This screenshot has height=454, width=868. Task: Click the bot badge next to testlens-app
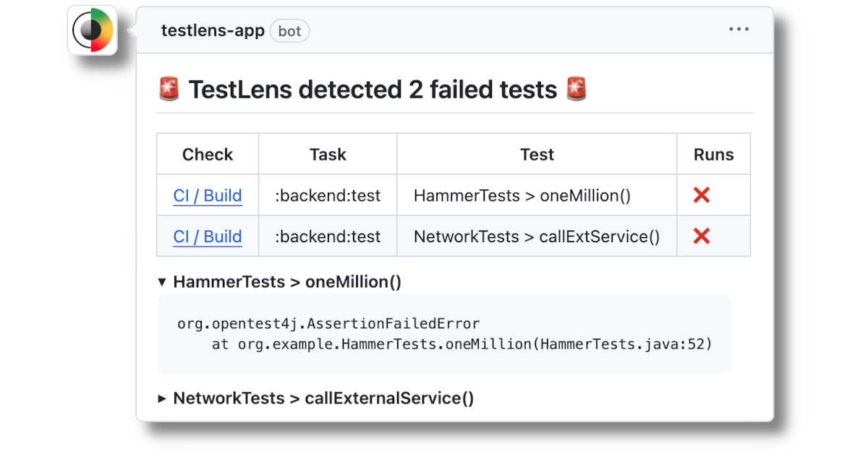[x=289, y=30]
